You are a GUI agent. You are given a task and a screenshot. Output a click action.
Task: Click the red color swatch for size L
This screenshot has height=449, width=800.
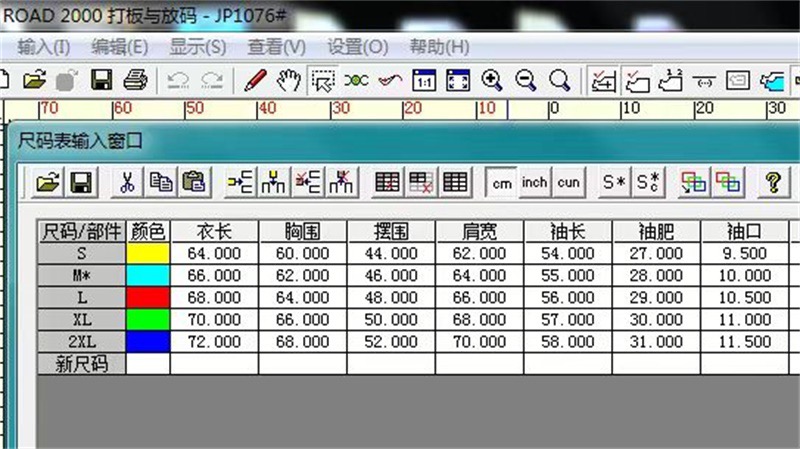[149, 299]
